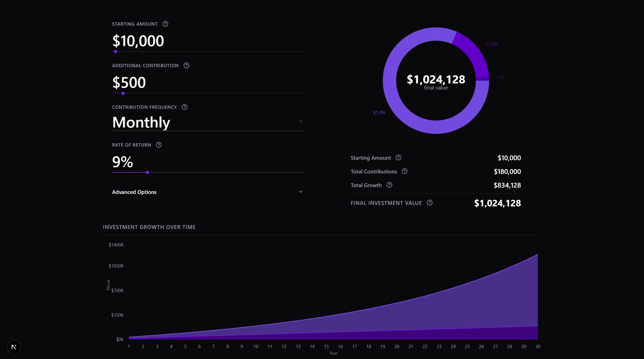Click the Additional Contribution slider handle
Image resolution: width=644 pixels, height=359 pixels.
pos(123,93)
